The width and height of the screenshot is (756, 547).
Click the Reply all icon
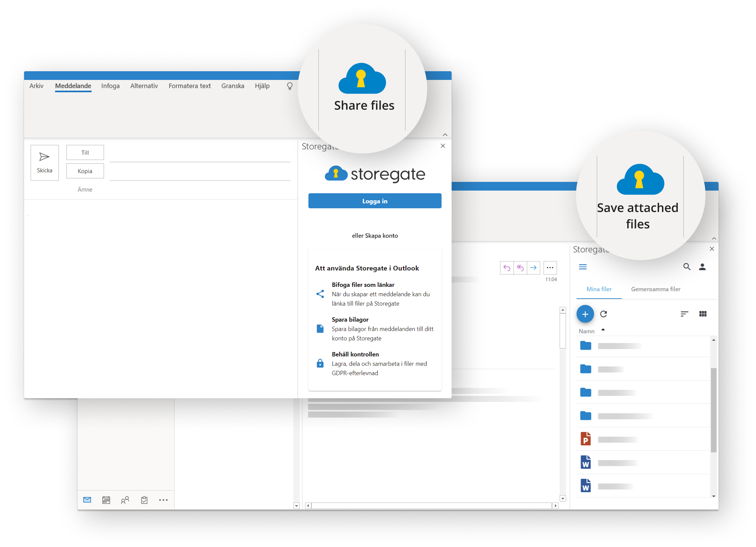coord(520,267)
